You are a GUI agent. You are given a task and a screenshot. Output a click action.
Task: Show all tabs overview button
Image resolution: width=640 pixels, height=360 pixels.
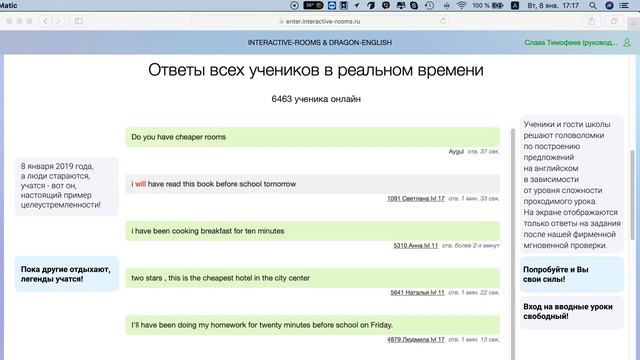(614, 21)
